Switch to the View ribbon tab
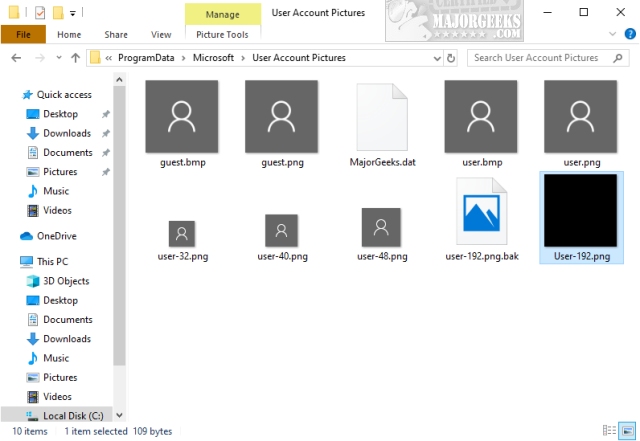The height and width of the screenshot is (441, 640). 161,35
